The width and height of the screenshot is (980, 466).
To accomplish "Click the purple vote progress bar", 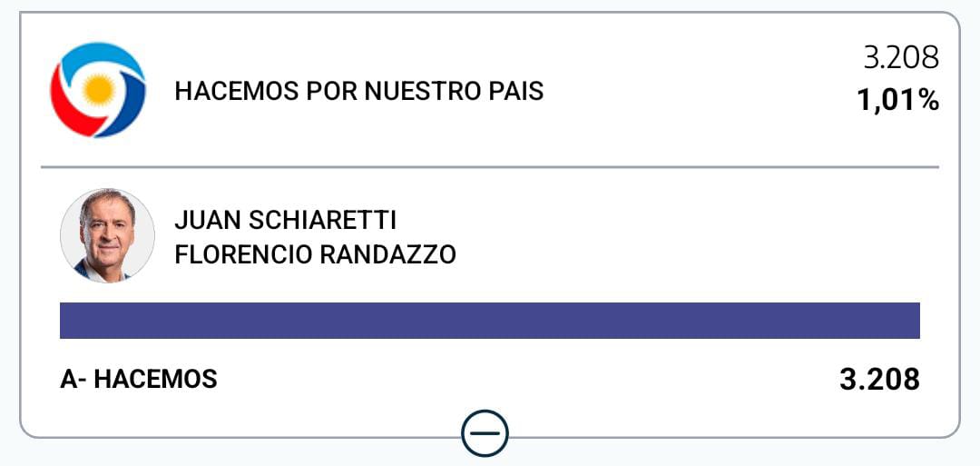I will (490, 321).
